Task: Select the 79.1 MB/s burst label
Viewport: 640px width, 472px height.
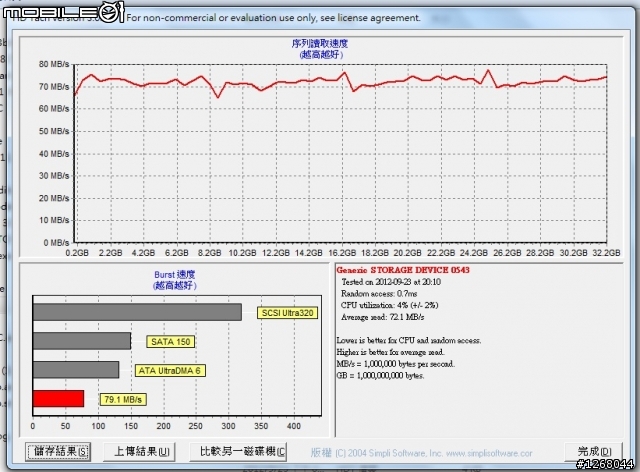Action: (x=123, y=399)
